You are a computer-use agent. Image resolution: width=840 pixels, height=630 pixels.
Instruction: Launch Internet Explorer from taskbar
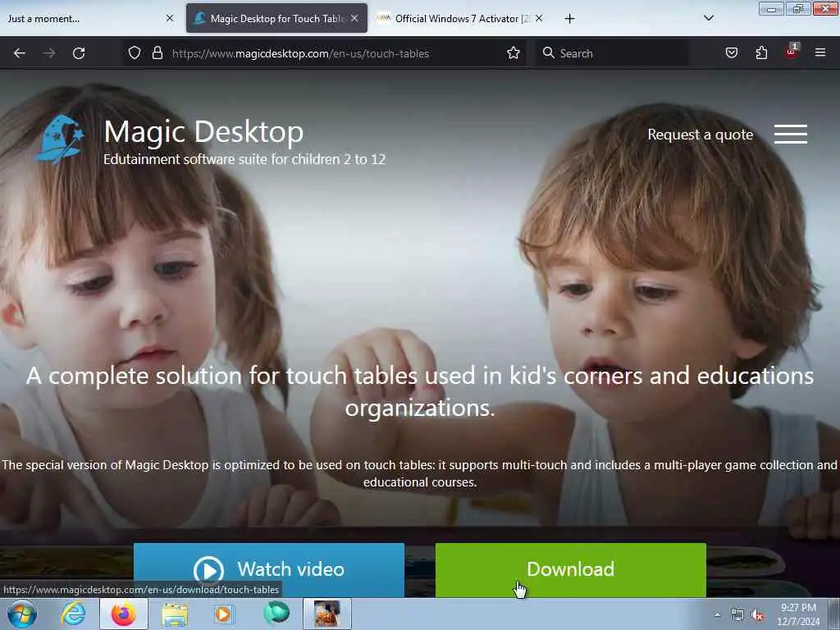[x=73, y=614]
